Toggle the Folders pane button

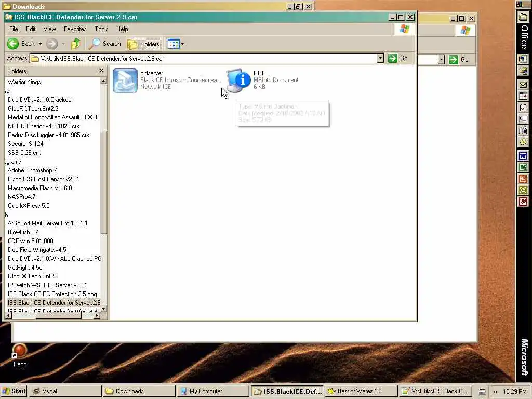pyautogui.click(x=143, y=44)
